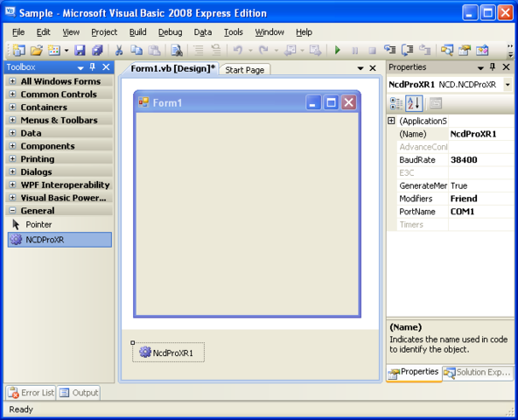The image size is (518, 420).
Task: Open the Tools menu
Action: click(234, 32)
